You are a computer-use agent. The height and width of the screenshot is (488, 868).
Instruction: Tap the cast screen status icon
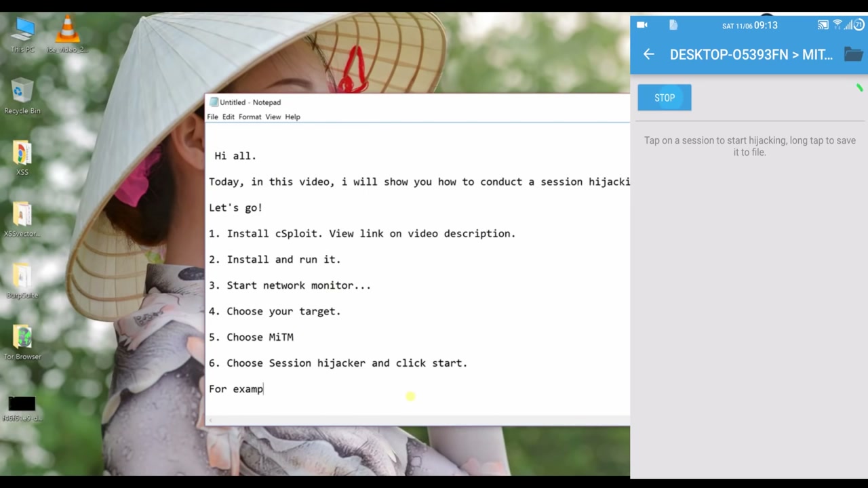pos(823,25)
